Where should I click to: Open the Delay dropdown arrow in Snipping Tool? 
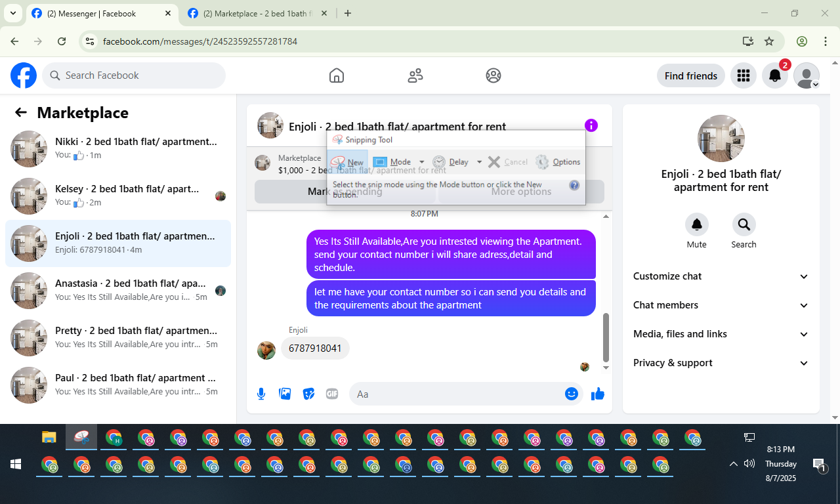479,162
